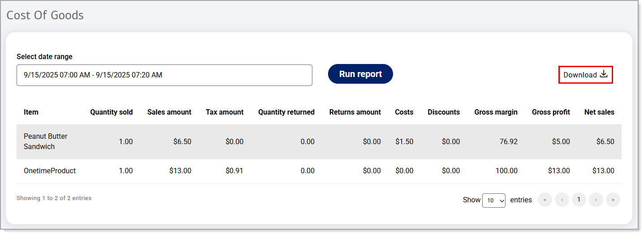Sort by Gross margin column
Image resolution: width=644 pixels, height=235 pixels.
pyautogui.click(x=496, y=112)
